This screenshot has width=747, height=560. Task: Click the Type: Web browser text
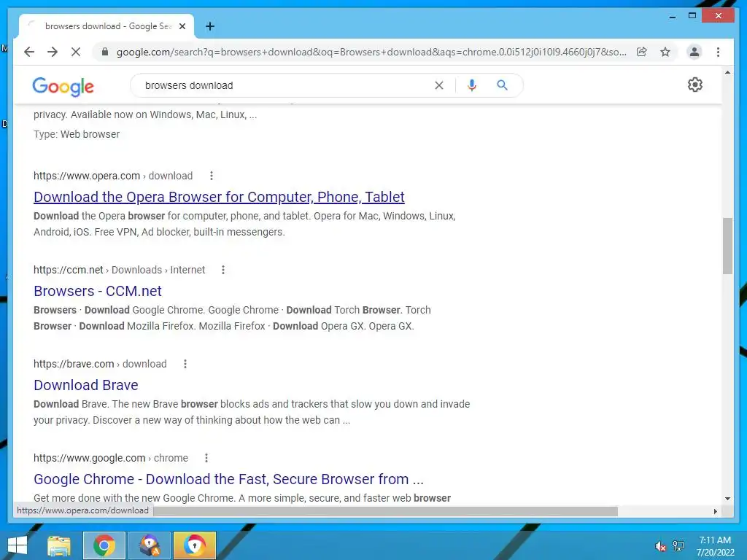(x=76, y=134)
